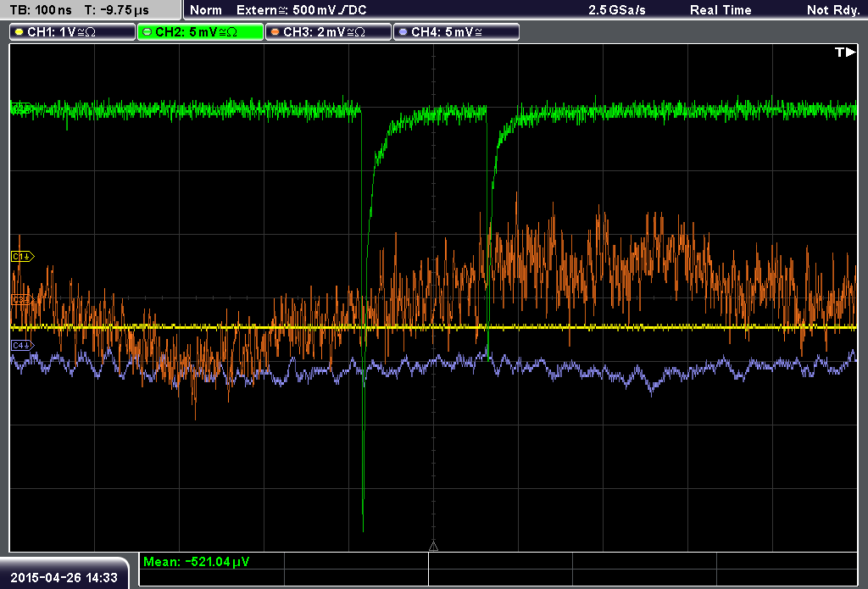Screen dimensions: 868x589
Task: Select the CH3: 2mV channel tab
Action: tap(328, 32)
